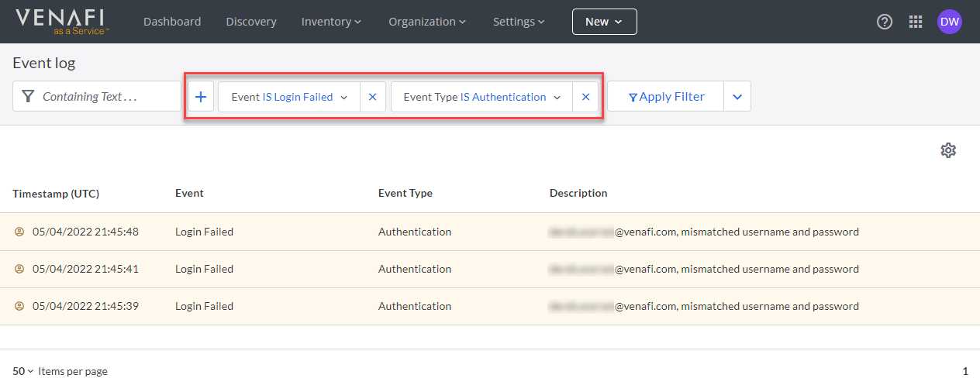Click user icon on the 21:45:41 row
Image resolution: width=980 pixels, height=392 pixels.
19,269
